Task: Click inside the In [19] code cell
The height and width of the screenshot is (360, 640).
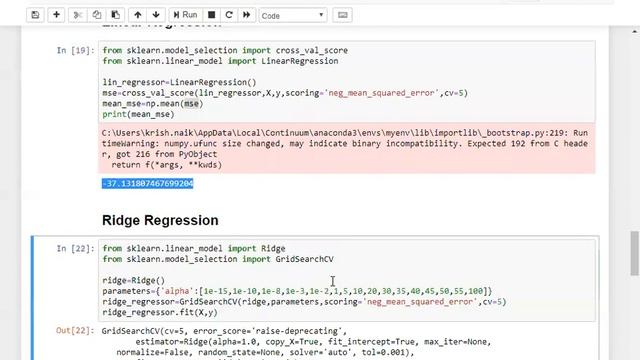Action: pyautogui.click(x=347, y=82)
